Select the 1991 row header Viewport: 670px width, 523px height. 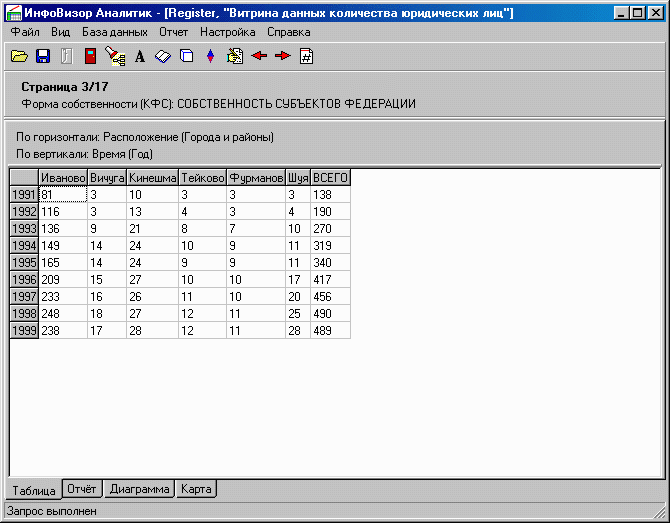24,195
